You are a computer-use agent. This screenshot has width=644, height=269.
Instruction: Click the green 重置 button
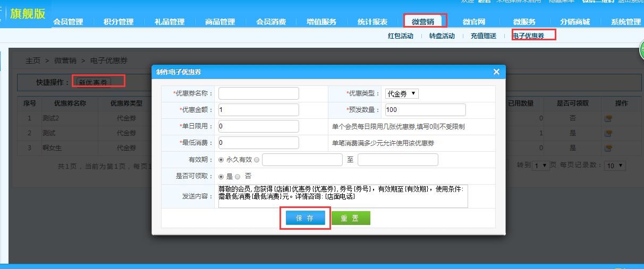351,218
